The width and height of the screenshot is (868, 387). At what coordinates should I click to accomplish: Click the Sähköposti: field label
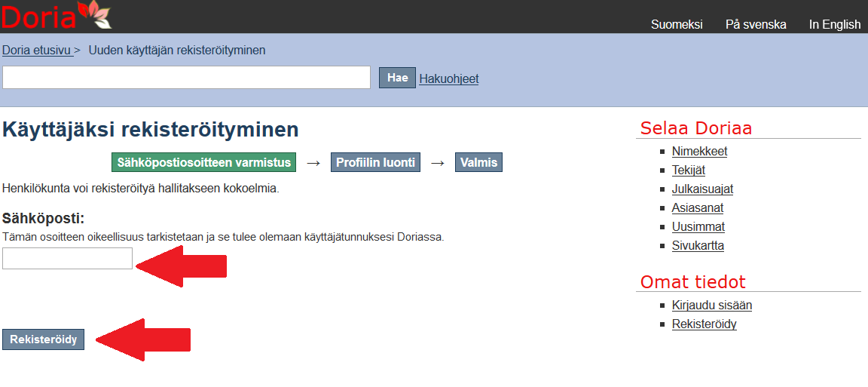[43, 219]
